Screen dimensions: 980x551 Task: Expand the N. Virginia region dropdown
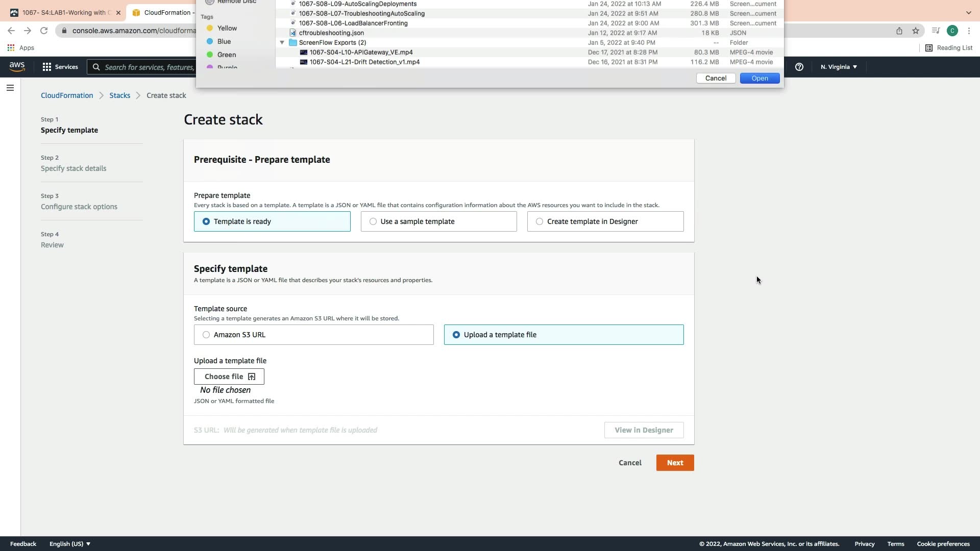[839, 67]
